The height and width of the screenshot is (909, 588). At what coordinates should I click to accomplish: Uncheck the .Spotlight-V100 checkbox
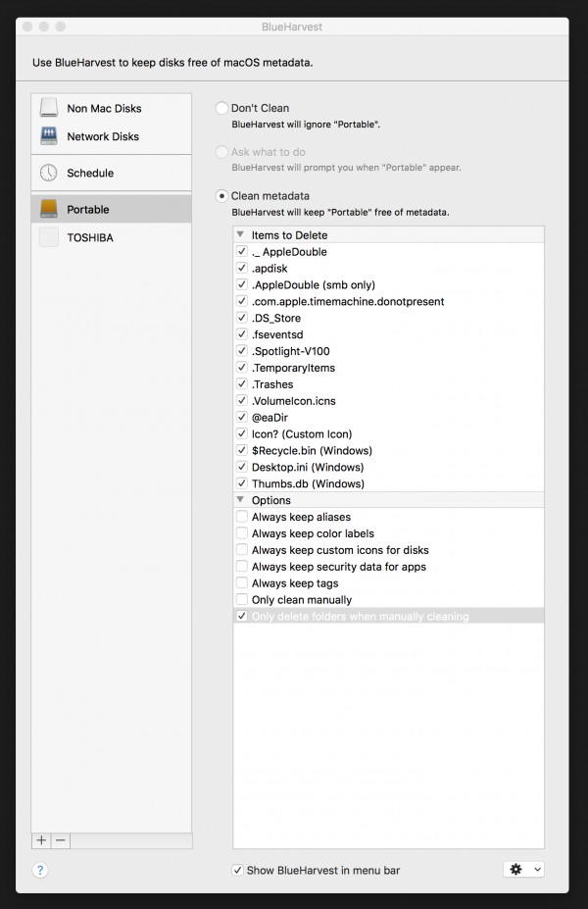[242, 351]
